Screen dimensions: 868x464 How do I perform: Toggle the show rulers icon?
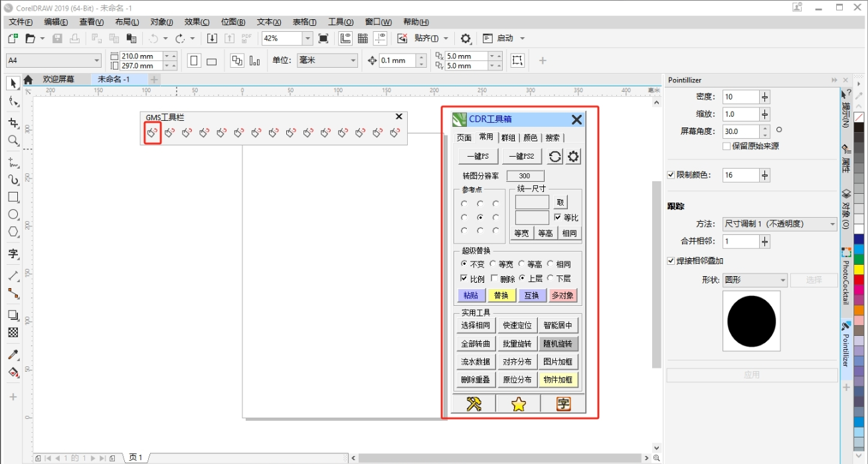click(x=345, y=39)
